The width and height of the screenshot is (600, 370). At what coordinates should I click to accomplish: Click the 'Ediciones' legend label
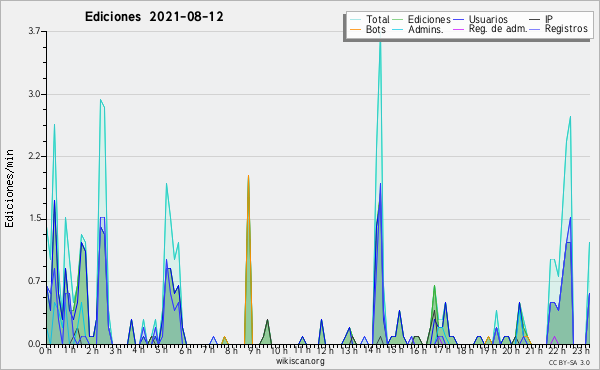click(x=429, y=19)
